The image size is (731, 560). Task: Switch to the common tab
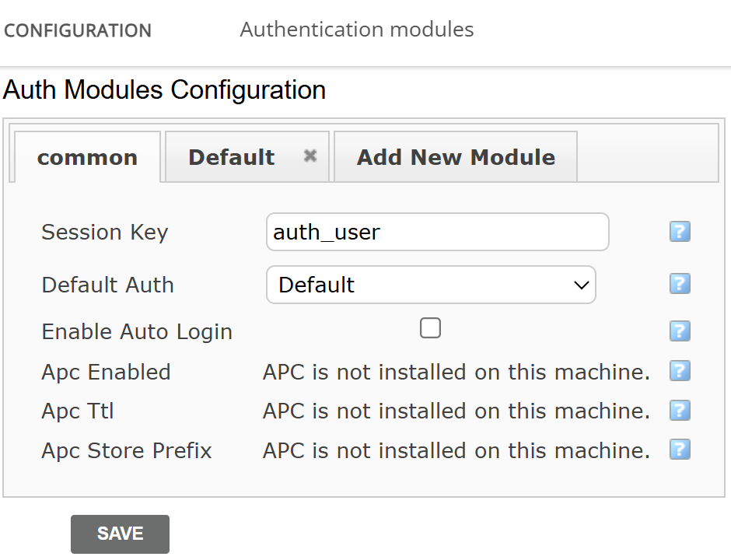(x=87, y=156)
